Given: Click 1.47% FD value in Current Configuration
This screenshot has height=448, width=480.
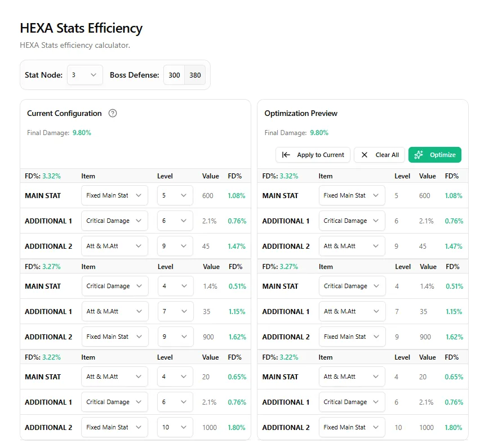Looking at the screenshot, I should (x=237, y=246).
